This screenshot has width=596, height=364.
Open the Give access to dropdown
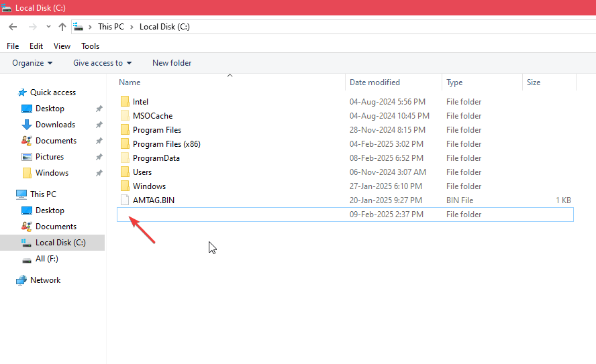102,63
